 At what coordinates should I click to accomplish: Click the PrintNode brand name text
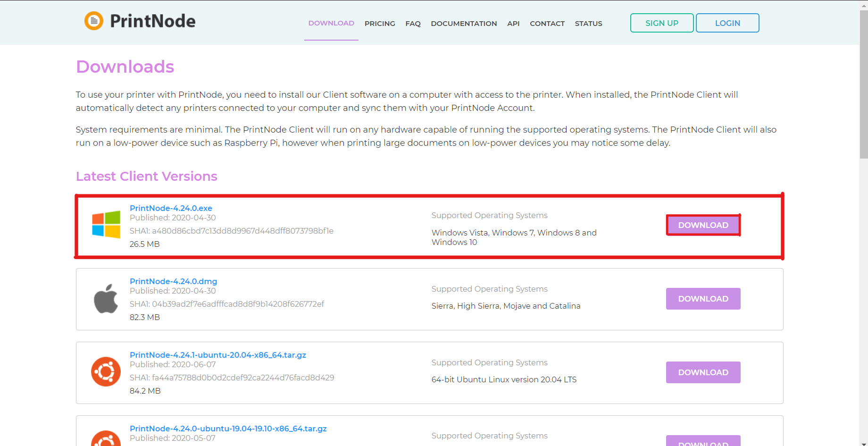(x=153, y=21)
